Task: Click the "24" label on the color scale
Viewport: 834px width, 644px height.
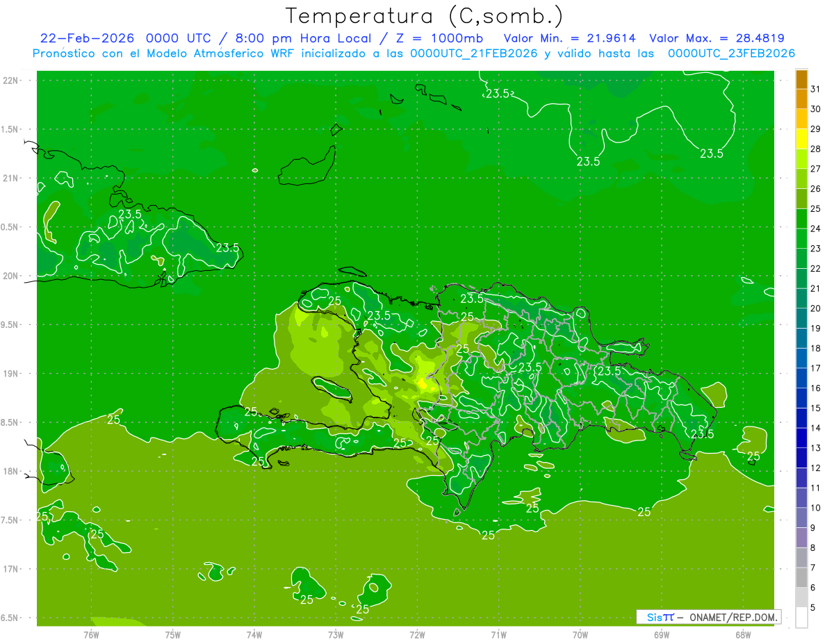Action: click(x=816, y=229)
